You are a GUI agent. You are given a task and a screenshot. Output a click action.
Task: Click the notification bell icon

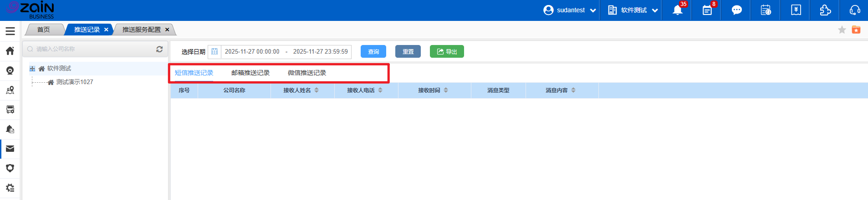point(677,10)
